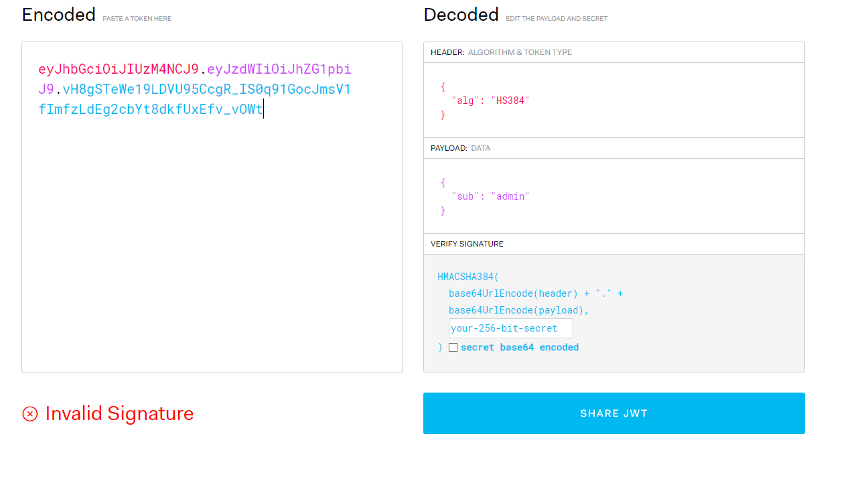The height and width of the screenshot is (477, 868).
Task: Click the HEADER: ALGORITHM & TOKEN TYPE section bar
Action: click(613, 52)
